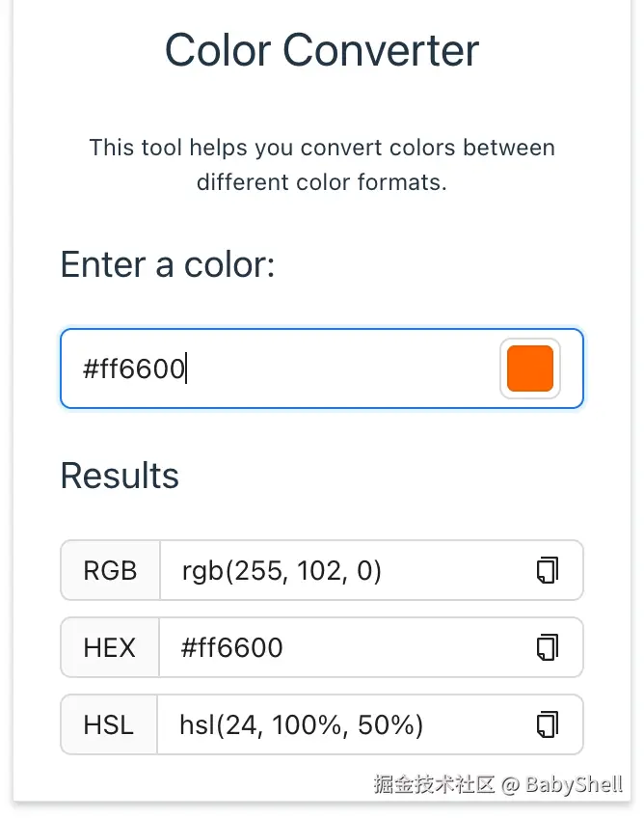Click the HSL label box
Image resolution: width=644 pixels, height=818 pixels.
pyautogui.click(x=109, y=724)
